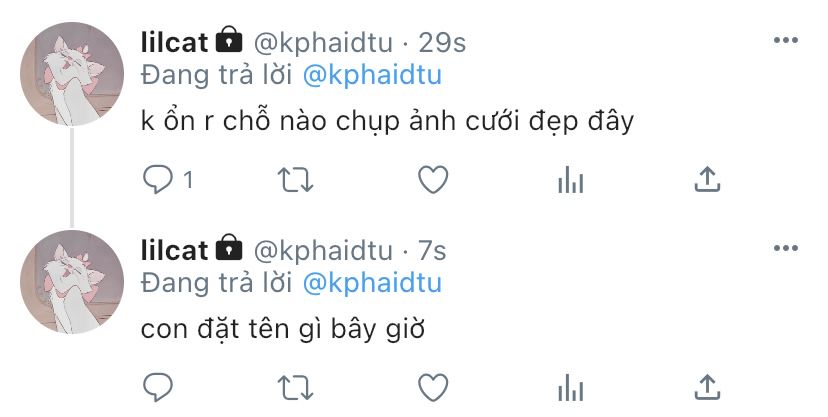Reply to the 'con đặt tên gì bây giờ' tweet
The image size is (828, 417).
click(157, 387)
